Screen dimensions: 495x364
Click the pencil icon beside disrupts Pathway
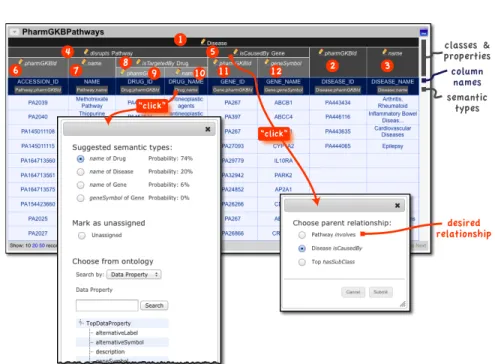click(86, 52)
